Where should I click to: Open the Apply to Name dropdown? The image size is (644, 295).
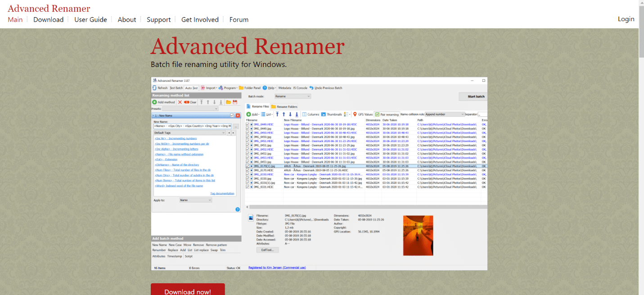195,200
